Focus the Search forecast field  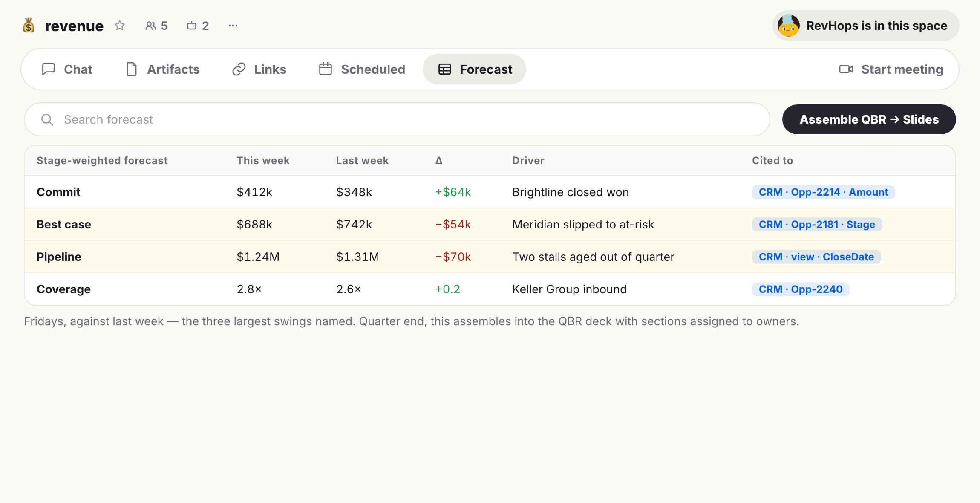tap(397, 119)
